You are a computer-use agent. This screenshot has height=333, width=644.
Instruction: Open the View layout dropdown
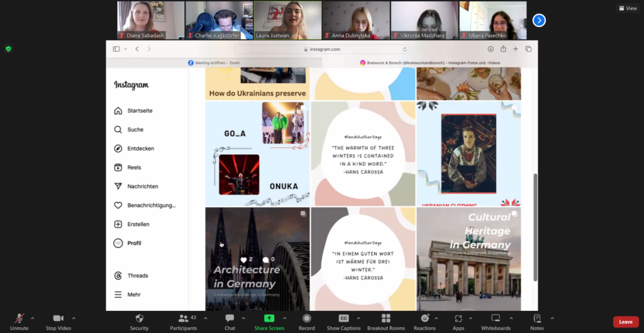(628, 8)
